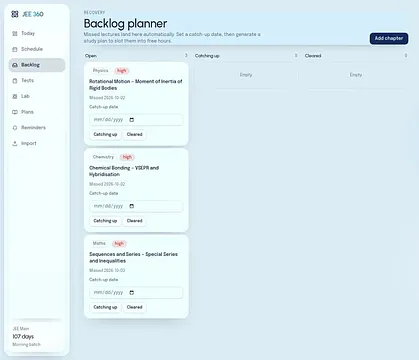Mark Rotational Motion as Cleared
The height and width of the screenshot is (360, 419).
(x=134, y=134)
